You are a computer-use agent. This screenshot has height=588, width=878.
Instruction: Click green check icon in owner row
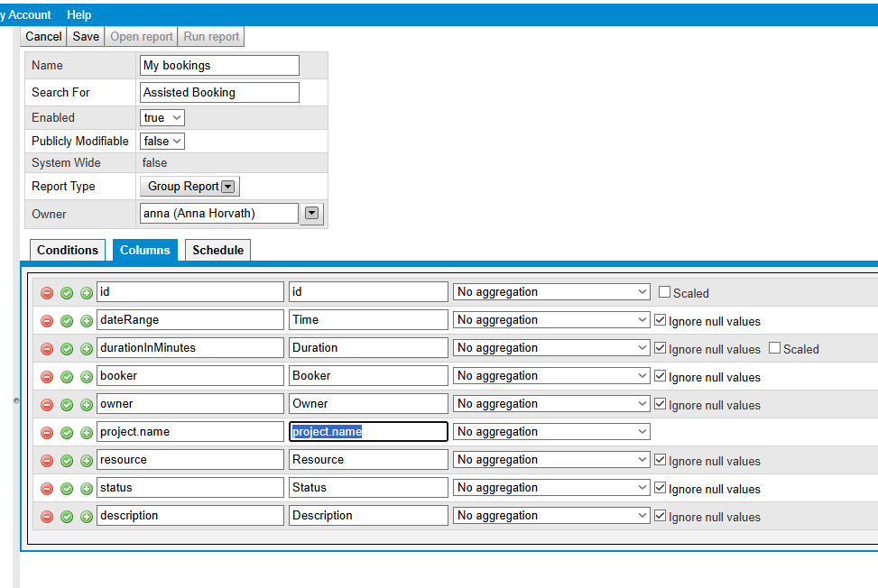[x=67, y=405]
